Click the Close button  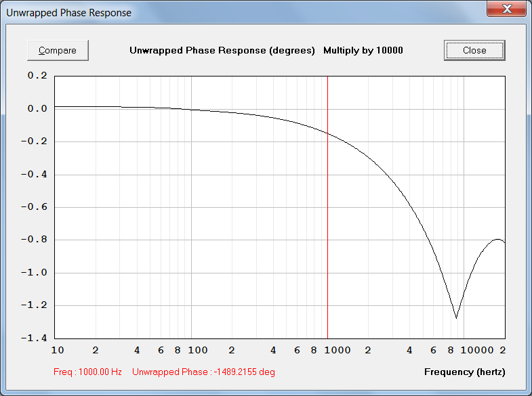pos(474,51)
